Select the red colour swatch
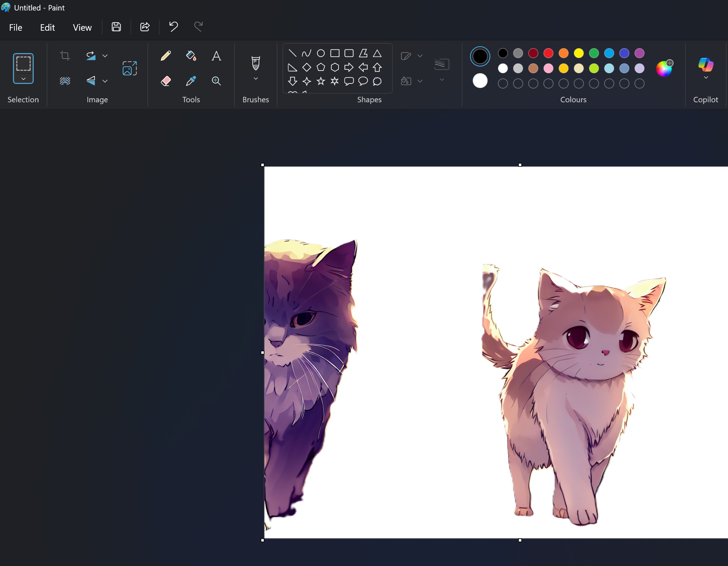The image size is (728, 566). tap(548, 53)
